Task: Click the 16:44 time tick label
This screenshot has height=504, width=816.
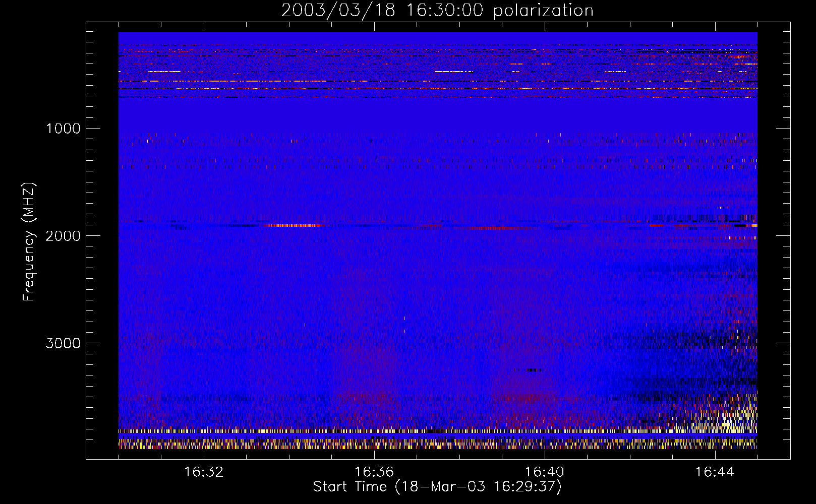Action: point(715,472)
